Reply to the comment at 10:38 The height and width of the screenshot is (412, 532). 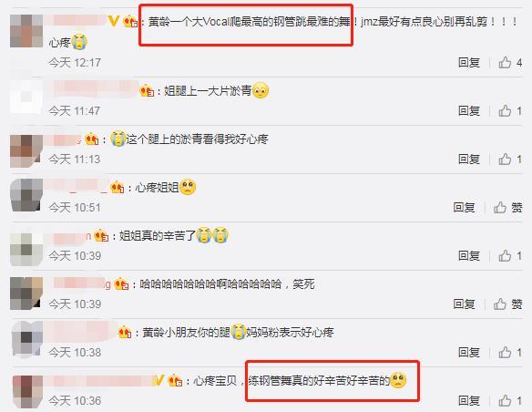click(469, 353)
